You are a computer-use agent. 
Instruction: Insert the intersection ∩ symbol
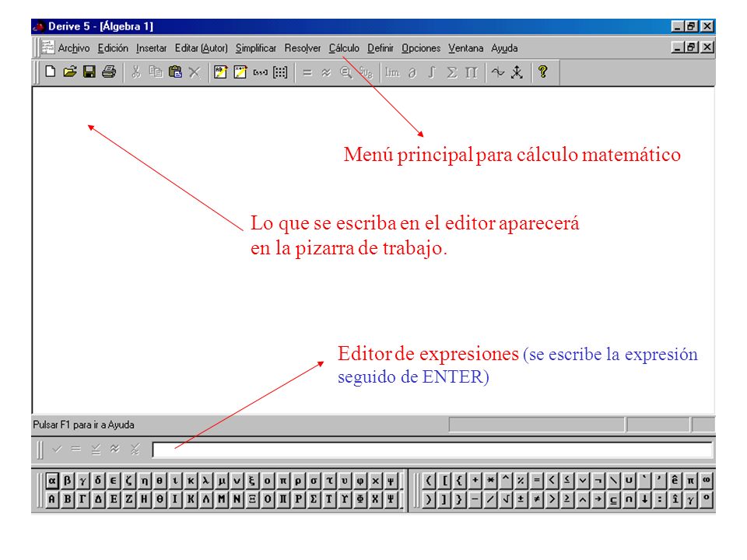coord(629,499)
